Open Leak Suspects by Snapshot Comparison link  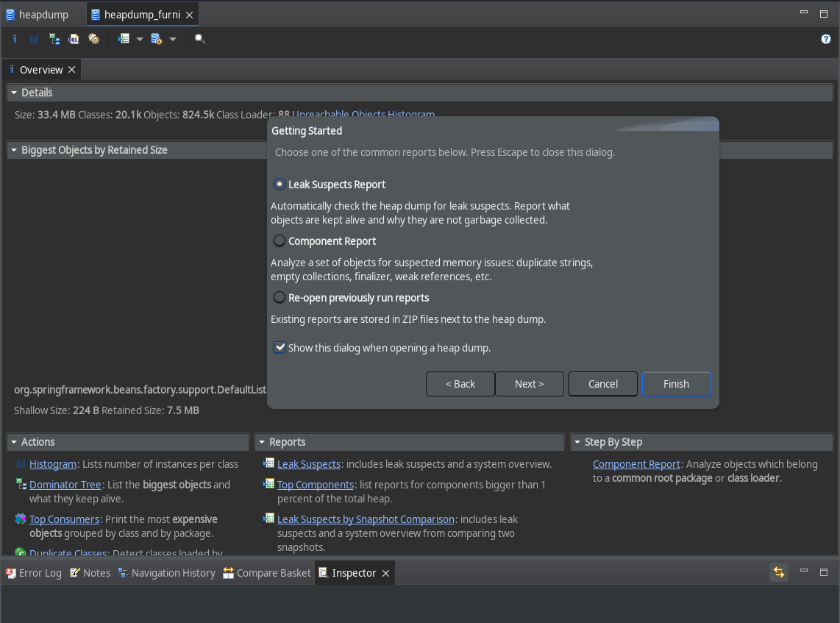[x=366, y=519]
